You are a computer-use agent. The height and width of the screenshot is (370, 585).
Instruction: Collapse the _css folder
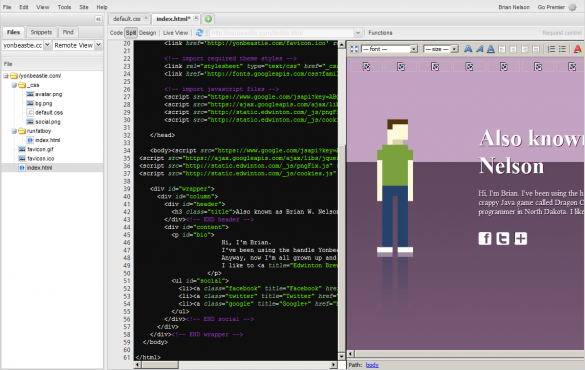[x=14, y=85]
